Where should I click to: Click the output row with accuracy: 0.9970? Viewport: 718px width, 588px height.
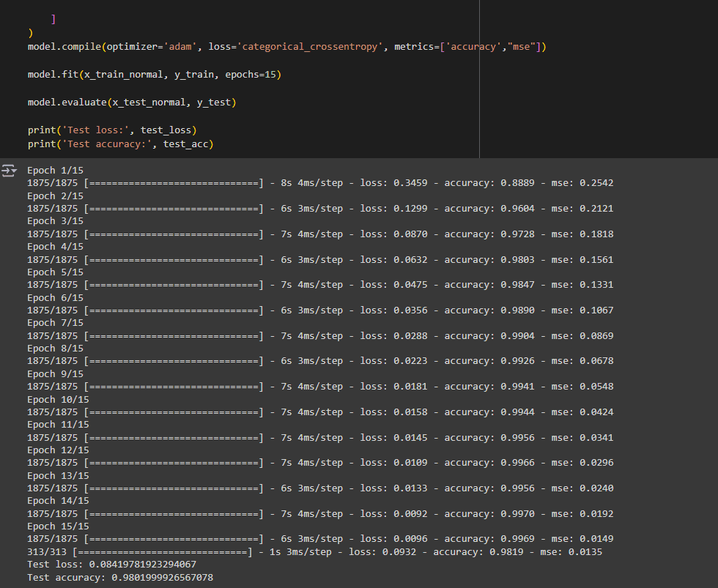pyautogui.click(x=320, y=514)
